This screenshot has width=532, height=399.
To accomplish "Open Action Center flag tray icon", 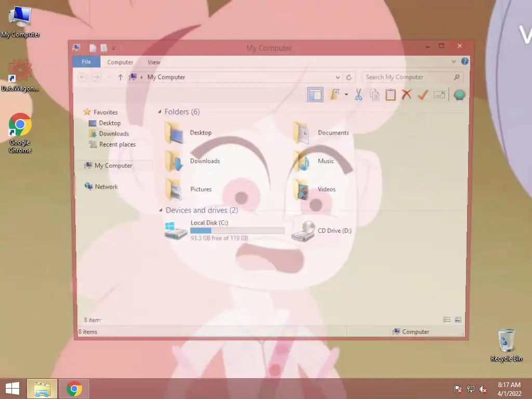I will [458, 389].
